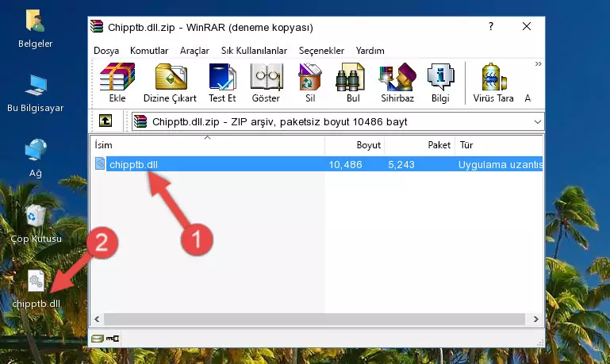Go up one folder level
Viewport: 610px width, 364px height.
point(106,121)
